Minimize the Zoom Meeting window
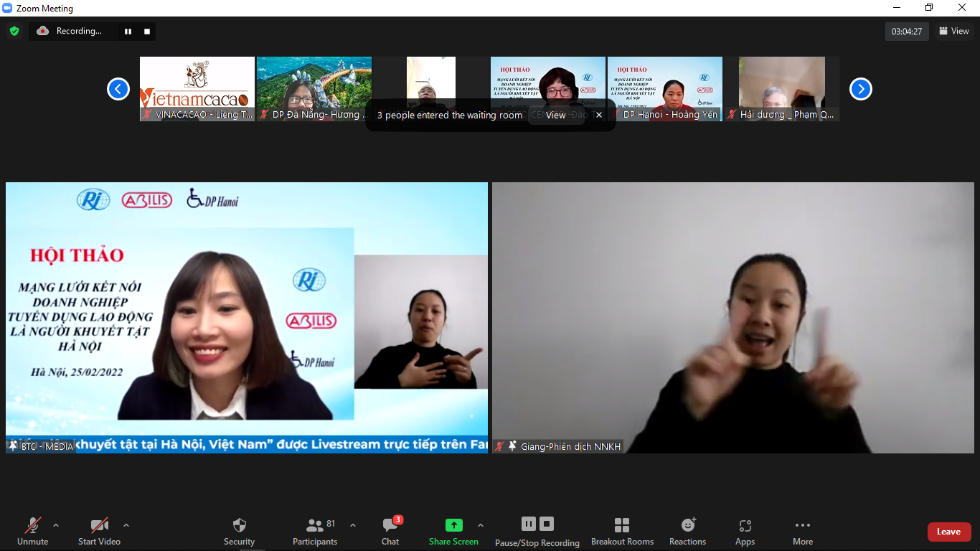 tap(896, 8)
